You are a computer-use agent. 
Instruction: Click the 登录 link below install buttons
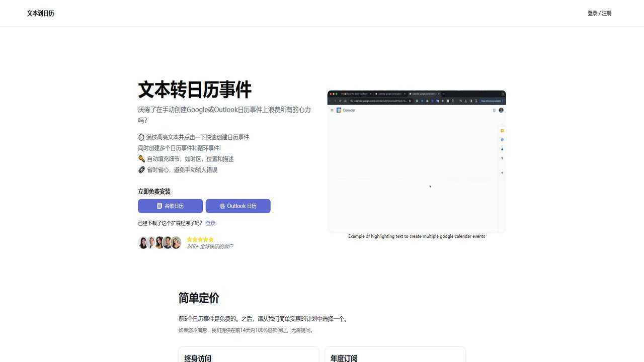click(x=210, y=223)
